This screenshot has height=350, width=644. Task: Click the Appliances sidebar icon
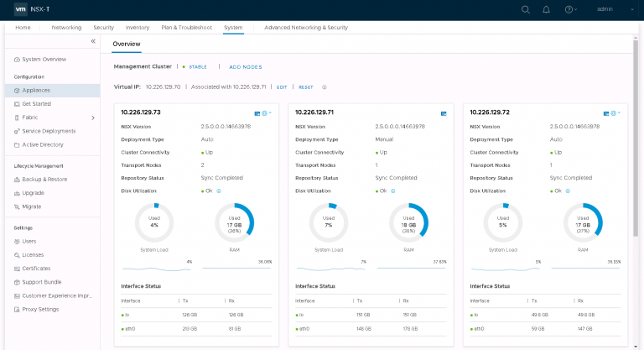coord(17,91)
